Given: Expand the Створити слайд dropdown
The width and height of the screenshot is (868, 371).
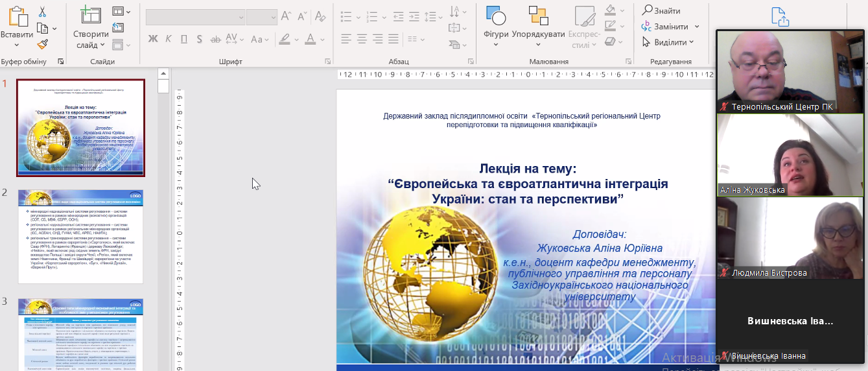Looking at the screenshot, I should 102,45.
